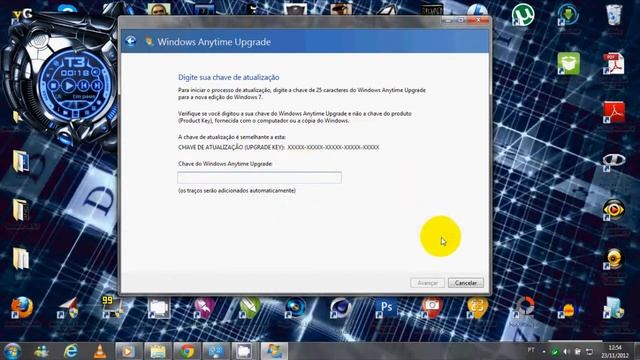Image resolution: width=640 pixels, height=360 pixels.
Task: Launch Internet Explorer from the taskbar
Action: [x=71, y=351]
